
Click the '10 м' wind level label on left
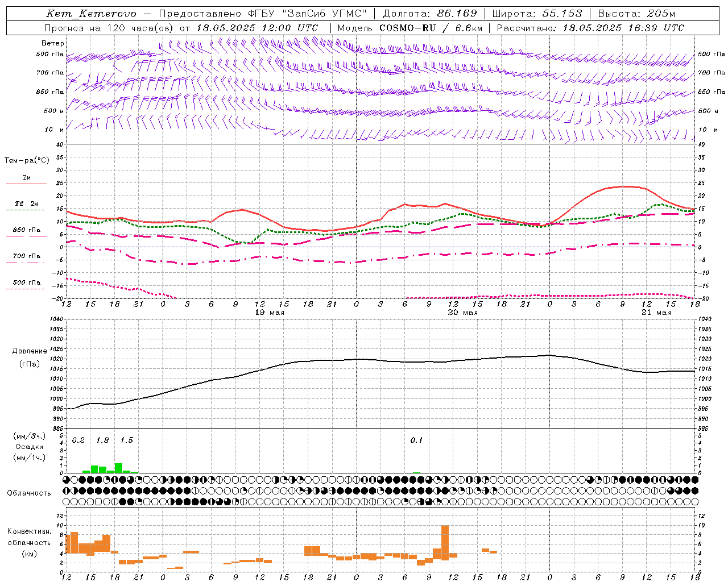(55, 130)
